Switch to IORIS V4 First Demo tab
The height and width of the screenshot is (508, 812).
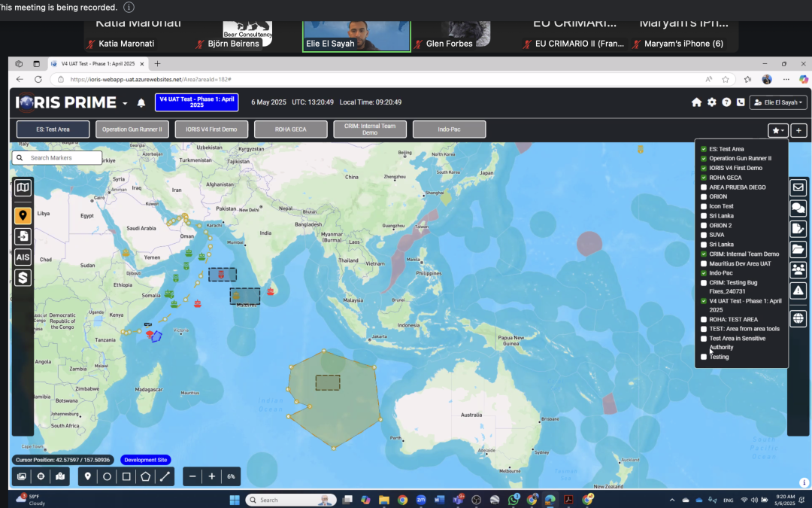coord(211,129)
